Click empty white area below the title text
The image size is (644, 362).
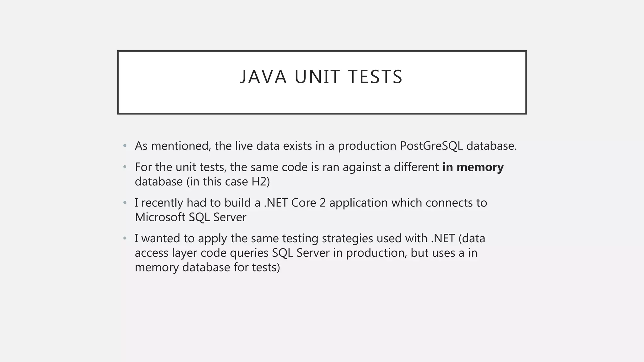pyautogui.click(x=321, y=101)
